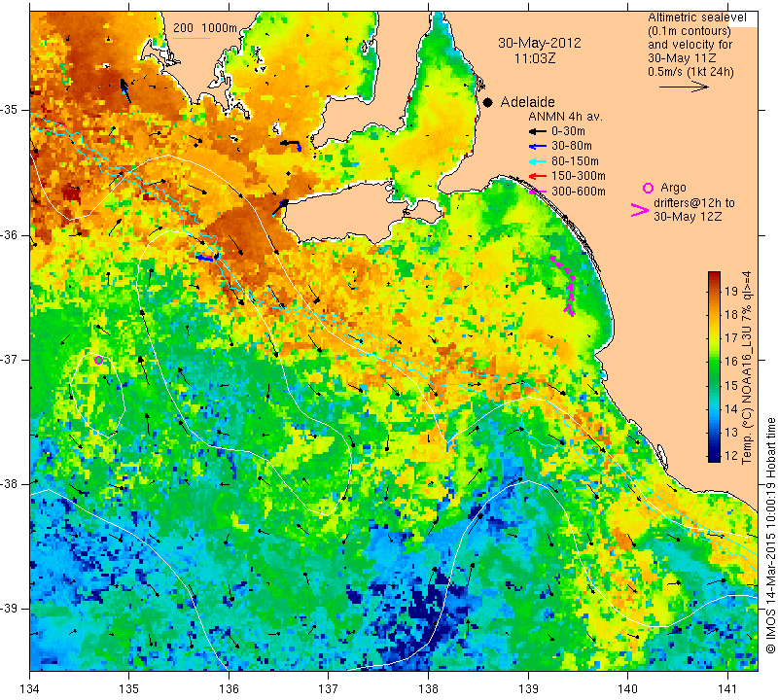Select the black 0-30m legend arrow

pos(537,131)
